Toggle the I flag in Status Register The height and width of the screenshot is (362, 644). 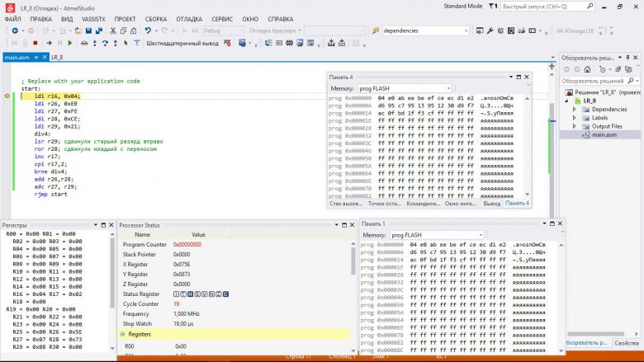pyautogui.click(x=176, y=294)
